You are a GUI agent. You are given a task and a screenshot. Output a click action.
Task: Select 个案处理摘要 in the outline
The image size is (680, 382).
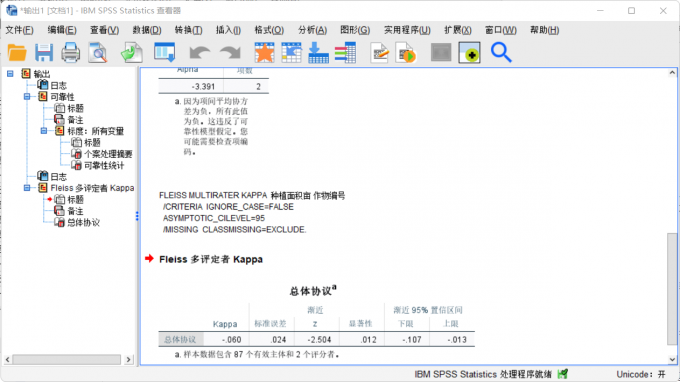point(108,154)
